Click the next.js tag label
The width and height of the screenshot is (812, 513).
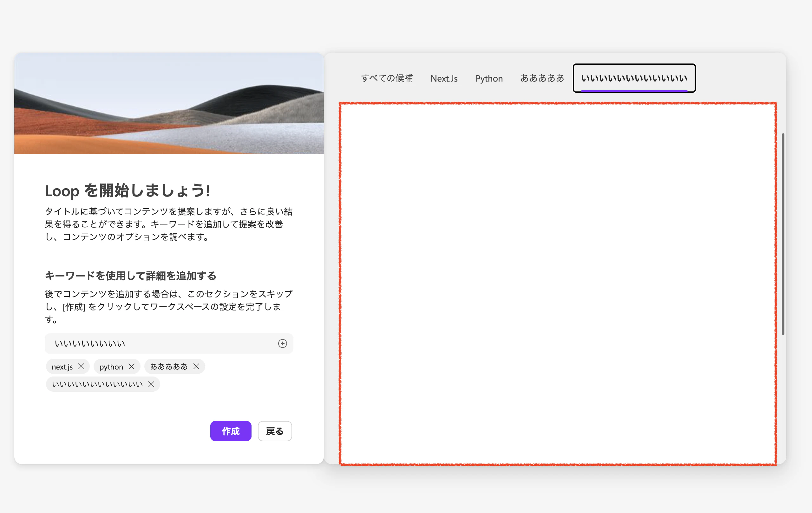62,367
